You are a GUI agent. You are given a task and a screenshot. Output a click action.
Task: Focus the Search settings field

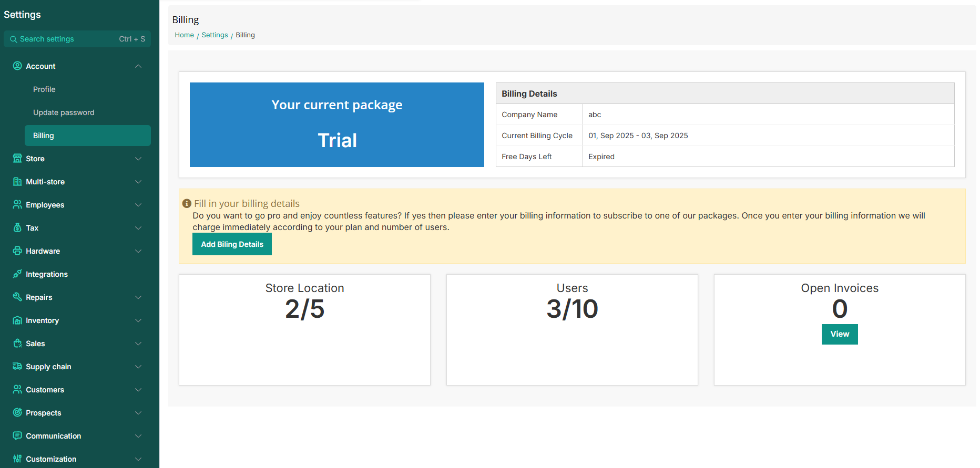68,39
